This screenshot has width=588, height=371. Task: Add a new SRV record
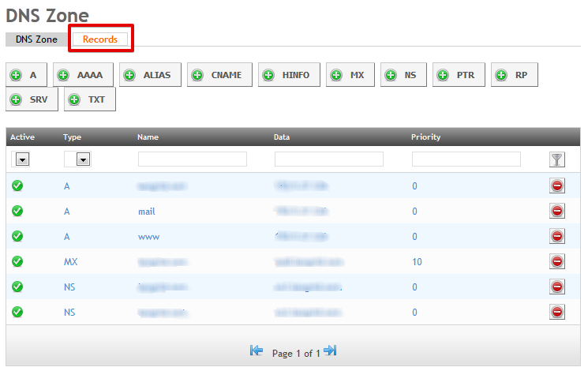point(32,99)
